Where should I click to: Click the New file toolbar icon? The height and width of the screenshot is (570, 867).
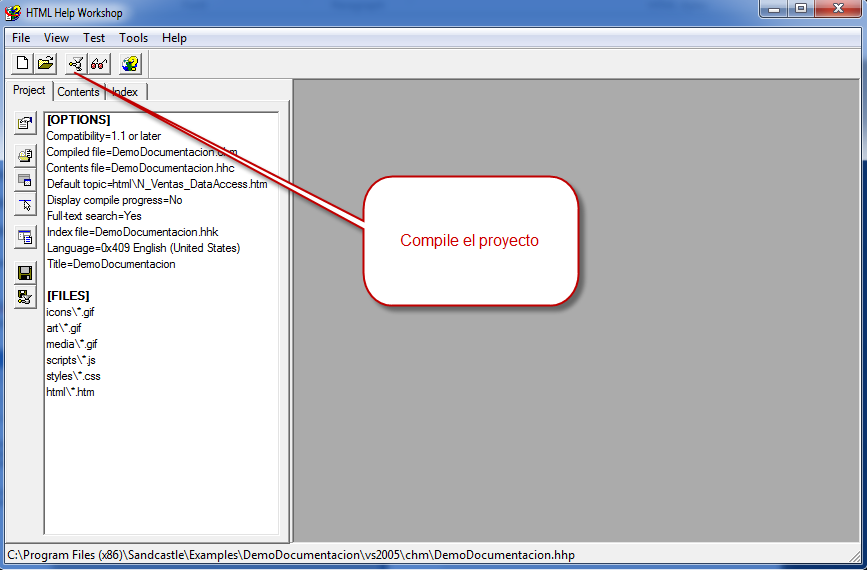pos(22,64)
